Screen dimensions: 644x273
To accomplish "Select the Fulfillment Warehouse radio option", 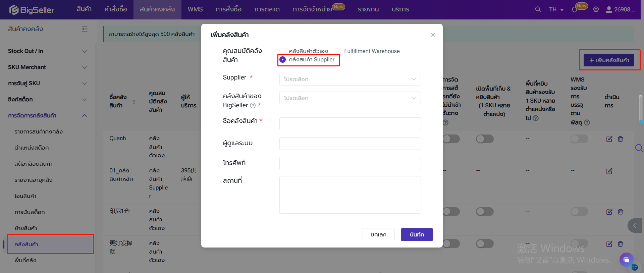I will pyautogui.click(x=338, y=51).
